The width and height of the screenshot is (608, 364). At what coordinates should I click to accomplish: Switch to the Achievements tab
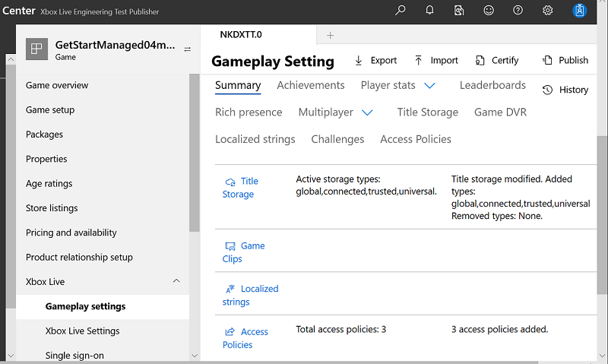(x=311, y=85)
